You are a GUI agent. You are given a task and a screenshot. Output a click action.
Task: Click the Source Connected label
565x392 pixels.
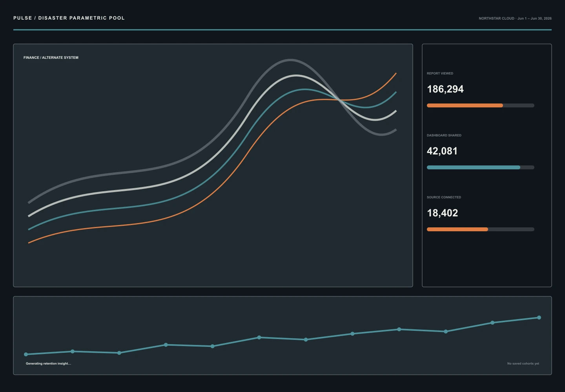tap(444, 197)
